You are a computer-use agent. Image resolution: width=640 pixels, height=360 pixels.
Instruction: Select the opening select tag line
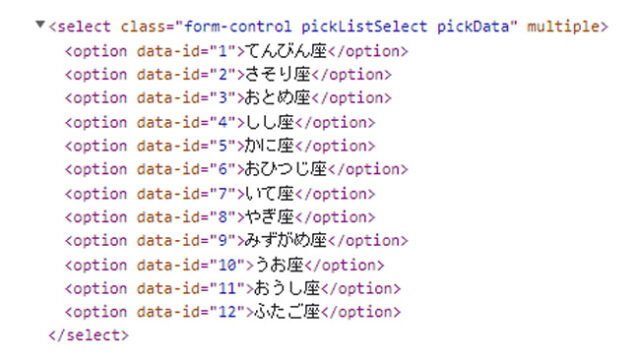coord(329,27)
